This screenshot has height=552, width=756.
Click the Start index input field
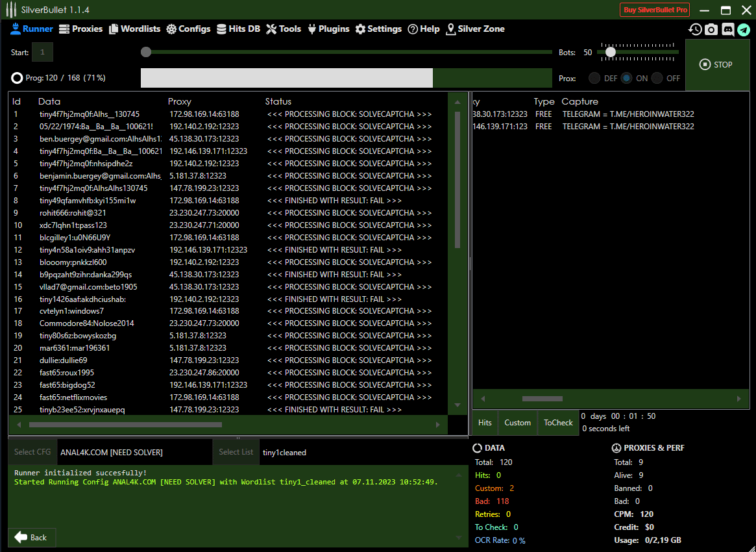click(x=42, y=52)
